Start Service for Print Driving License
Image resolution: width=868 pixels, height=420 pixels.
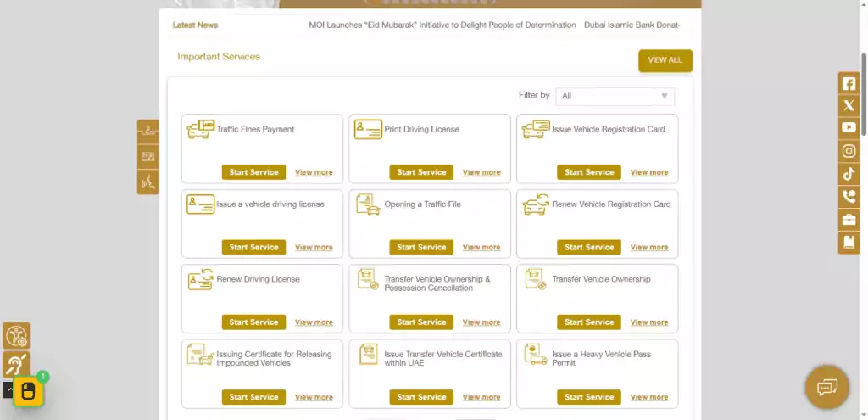(x=421, y=172)
